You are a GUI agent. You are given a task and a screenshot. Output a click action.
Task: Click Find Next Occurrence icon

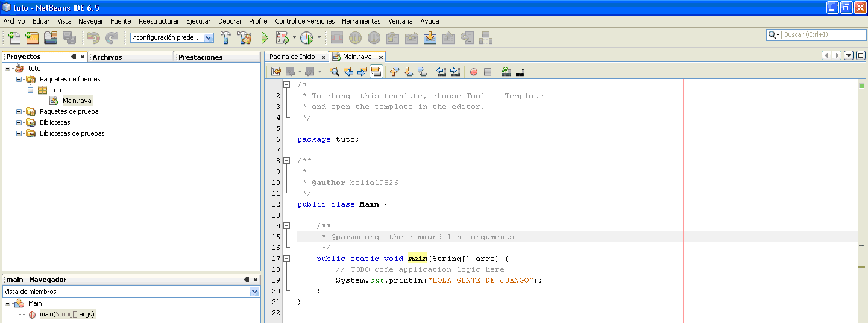[362, 72]
